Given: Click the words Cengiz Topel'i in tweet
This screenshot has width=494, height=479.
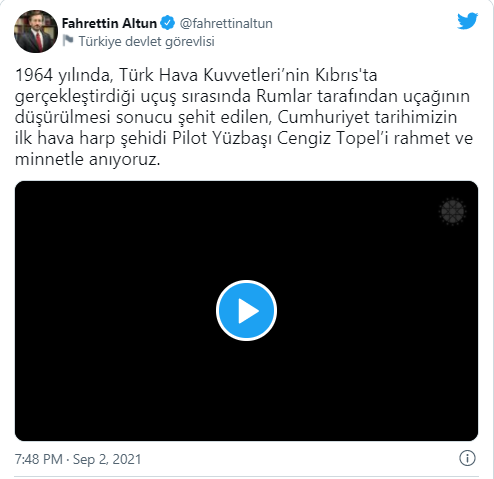Looking at the screenshot, I should tap(333, 138).
